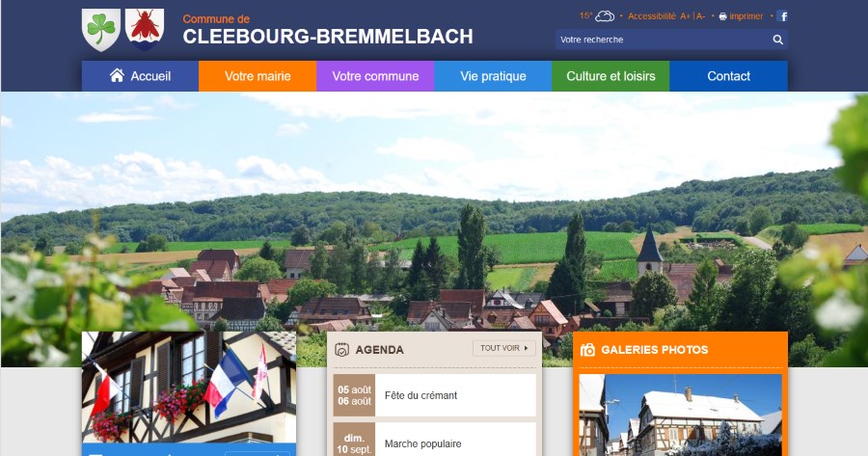Image resolution: width=868 pixels, height=456 pixels.
Task: Select the Vie pratique menu
Action: click(493, 76)
